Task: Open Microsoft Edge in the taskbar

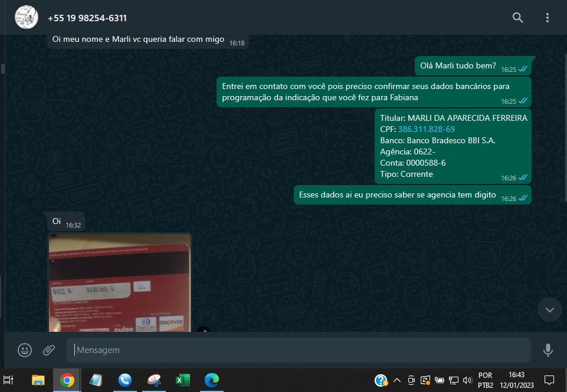Action: (x=211, y=380)
